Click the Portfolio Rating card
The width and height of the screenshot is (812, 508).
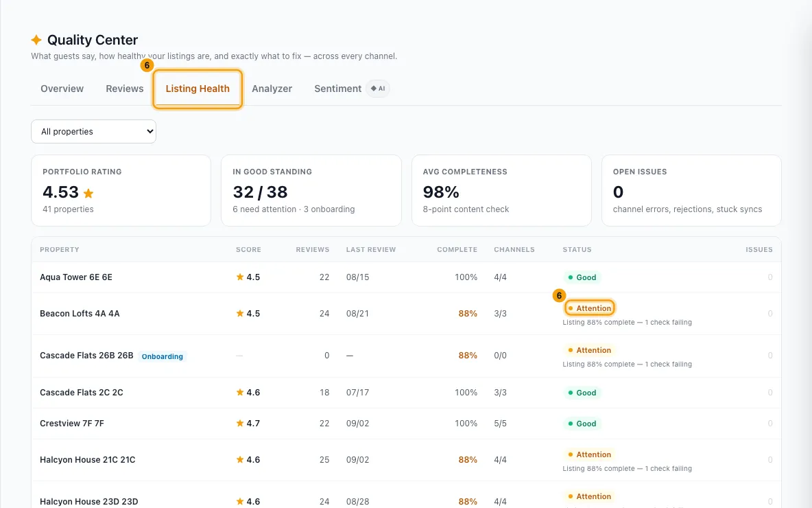tap(121, 190)
